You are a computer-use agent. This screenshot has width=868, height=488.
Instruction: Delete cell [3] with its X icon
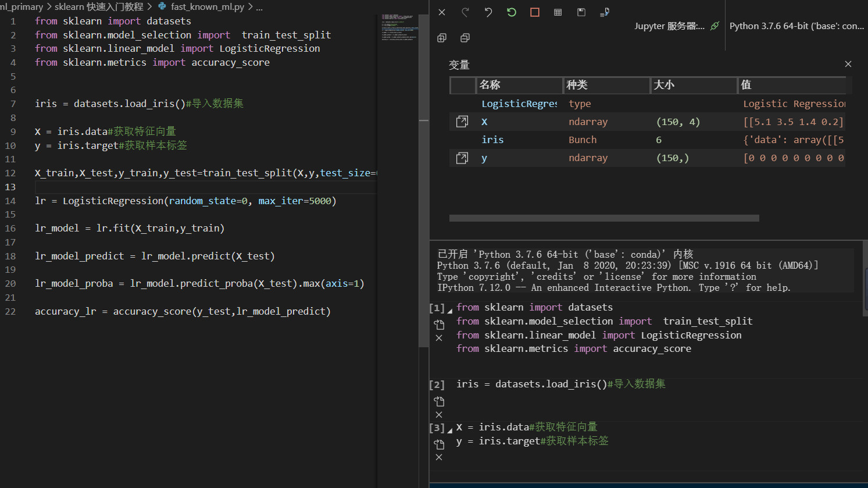439,457
